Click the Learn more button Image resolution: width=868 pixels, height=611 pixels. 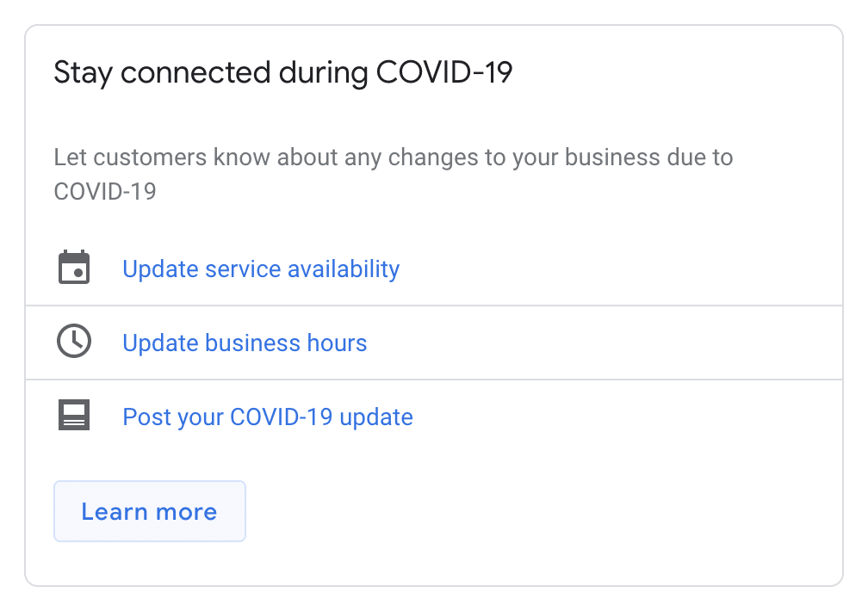(149, 511)
